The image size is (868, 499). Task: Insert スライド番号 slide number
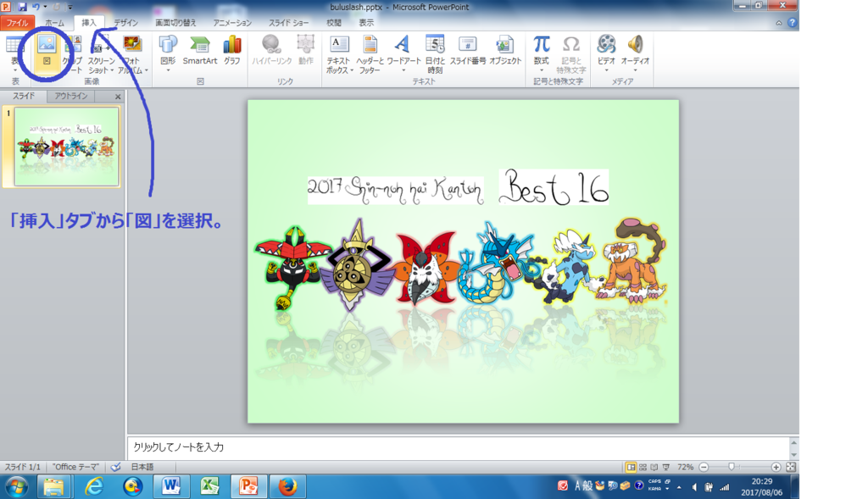point(468,50)
